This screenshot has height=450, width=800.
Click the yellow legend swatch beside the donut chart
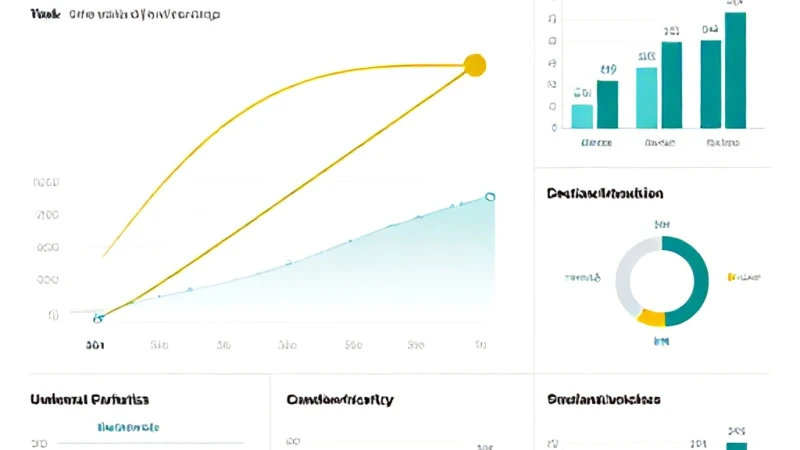[731, 277]
